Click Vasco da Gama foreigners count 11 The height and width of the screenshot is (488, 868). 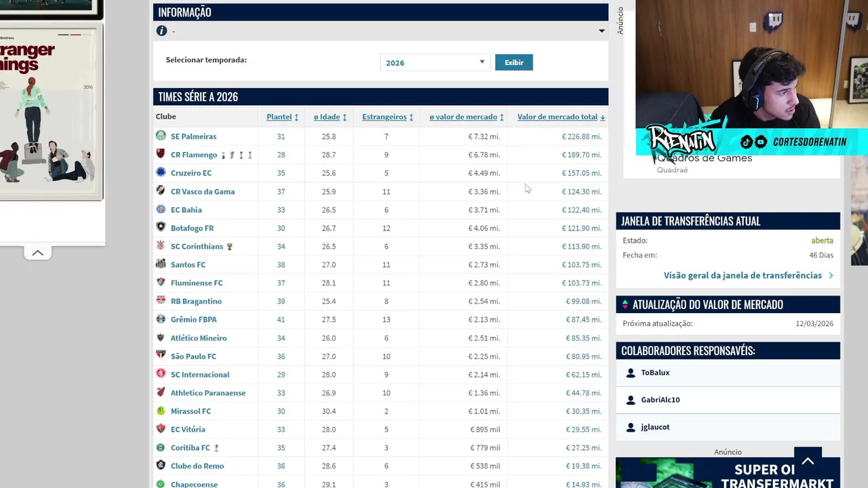pyautogui.click(x=386, y=191)
